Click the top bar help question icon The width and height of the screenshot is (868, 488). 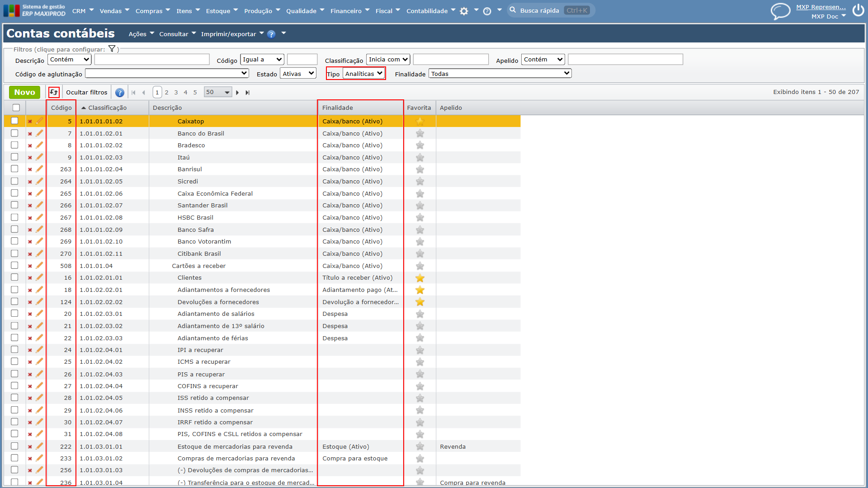487,11
